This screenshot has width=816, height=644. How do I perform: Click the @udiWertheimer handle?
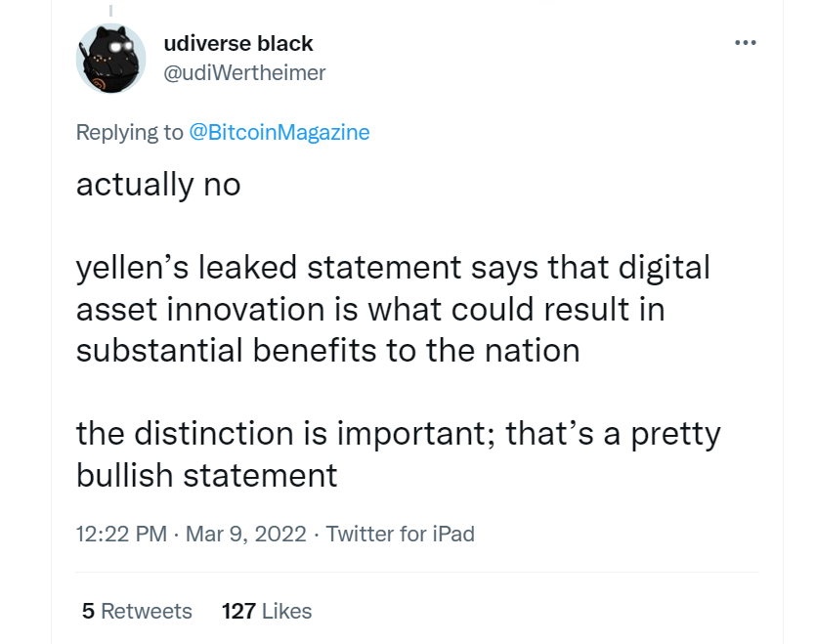tap(244, 72)
